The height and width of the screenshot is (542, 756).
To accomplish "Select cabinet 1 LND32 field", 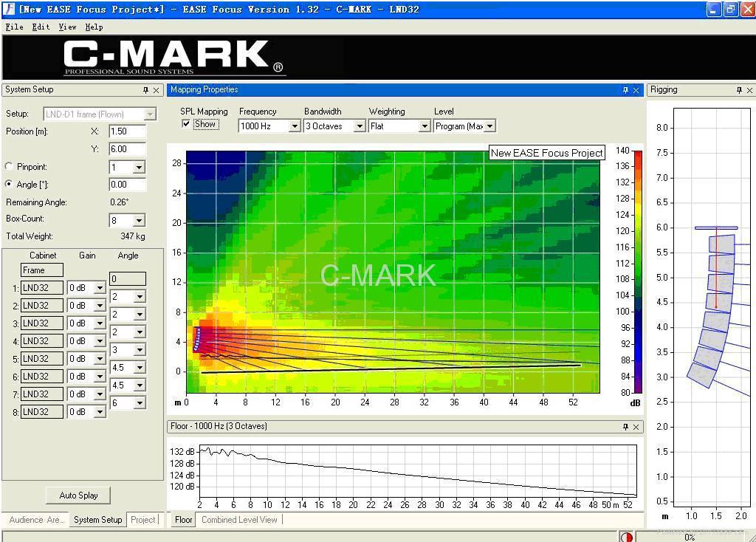I will (42, 288).
